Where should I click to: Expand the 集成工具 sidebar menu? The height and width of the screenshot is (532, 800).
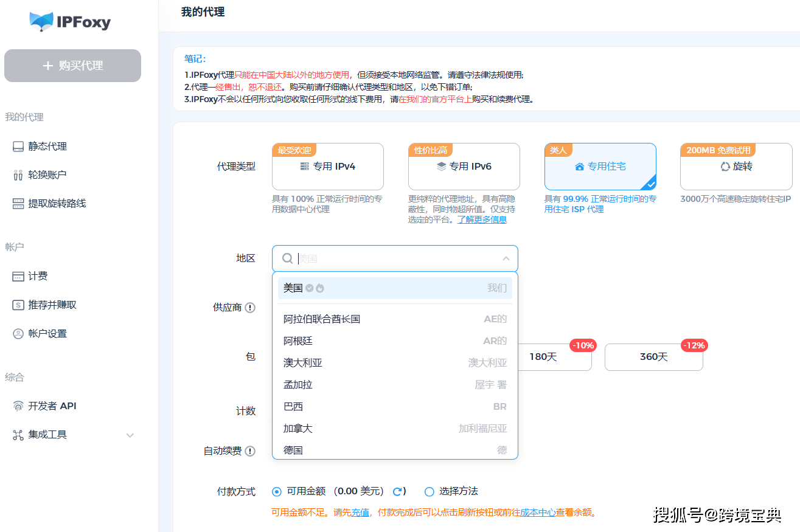coord(130,435)
